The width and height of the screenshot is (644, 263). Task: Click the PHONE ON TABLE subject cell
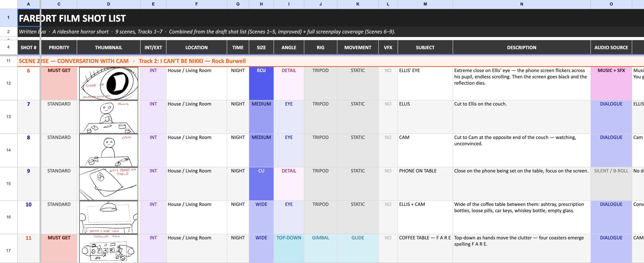[425, 184]
